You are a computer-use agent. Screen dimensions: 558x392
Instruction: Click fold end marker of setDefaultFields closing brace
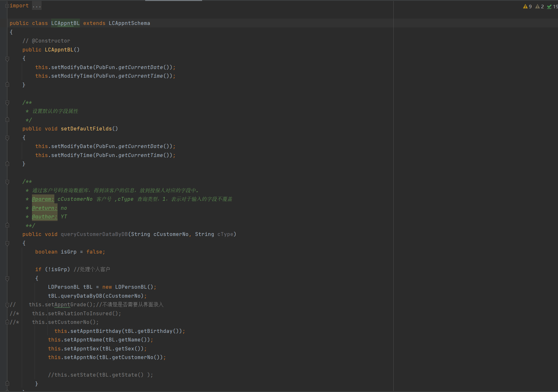pos(7,164)
